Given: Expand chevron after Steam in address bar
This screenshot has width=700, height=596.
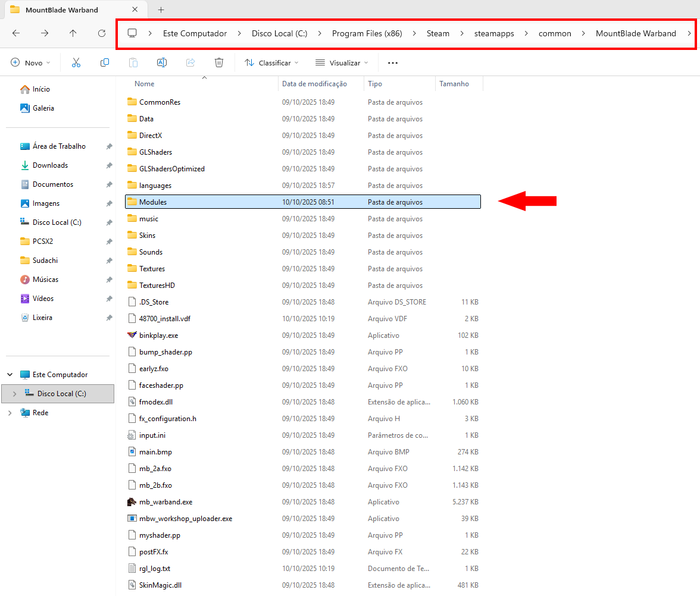Looking at the screenshot, I should click(462, 33).
